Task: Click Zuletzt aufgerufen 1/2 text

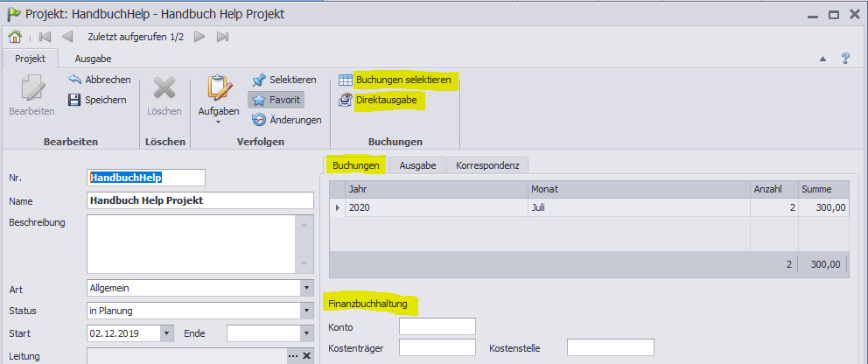Action: (136, 37)
